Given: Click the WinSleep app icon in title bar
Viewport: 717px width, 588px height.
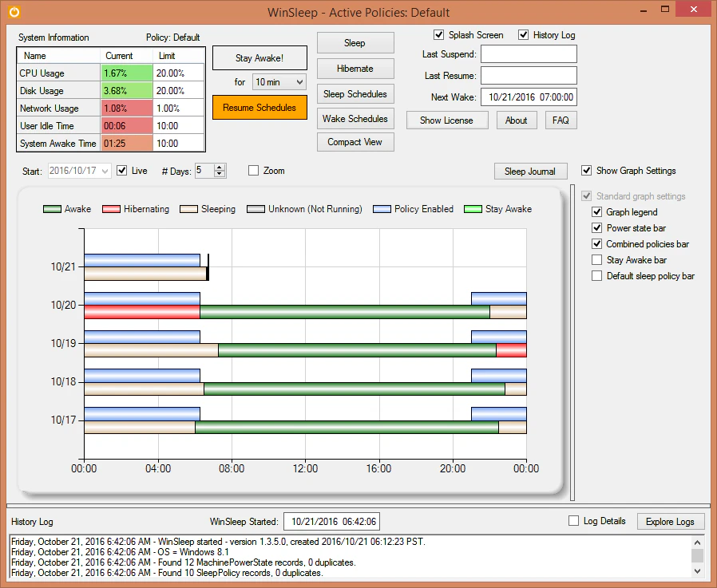Looking at the screenshot, I should coord(14,12).
